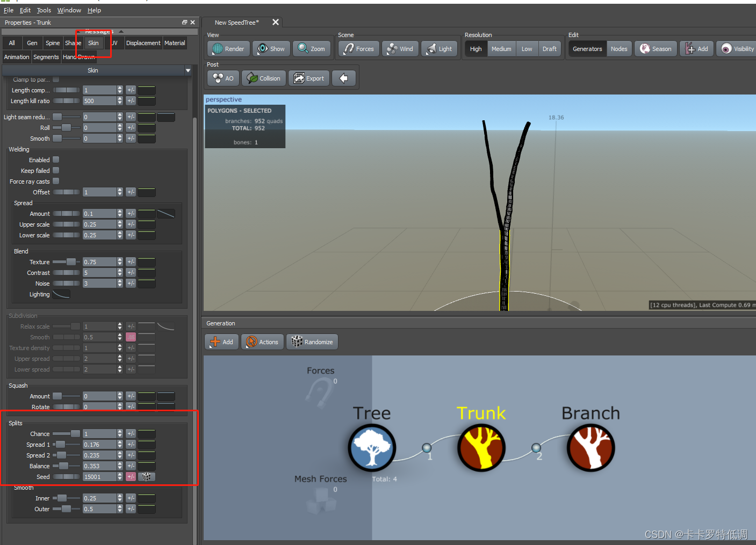
Task: Select High resolution
Action: pos(476,49)
